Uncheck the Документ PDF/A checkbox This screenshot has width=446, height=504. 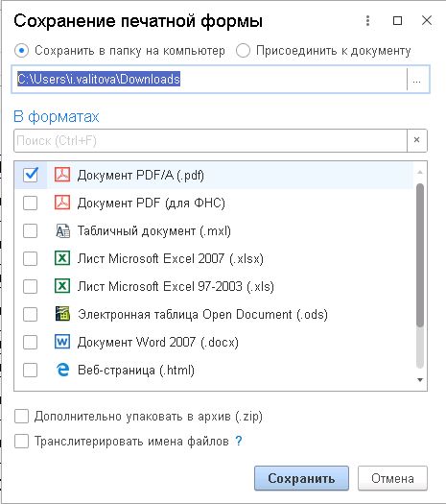[31, 175]
